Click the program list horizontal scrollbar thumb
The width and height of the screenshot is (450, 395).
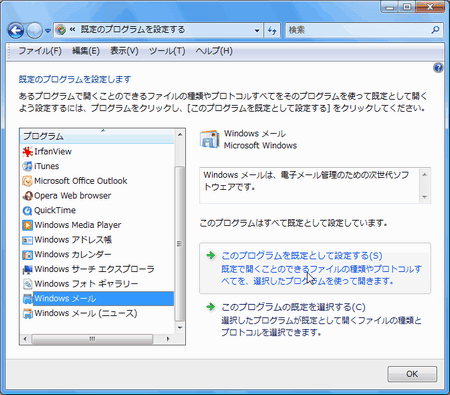point(92,339)
